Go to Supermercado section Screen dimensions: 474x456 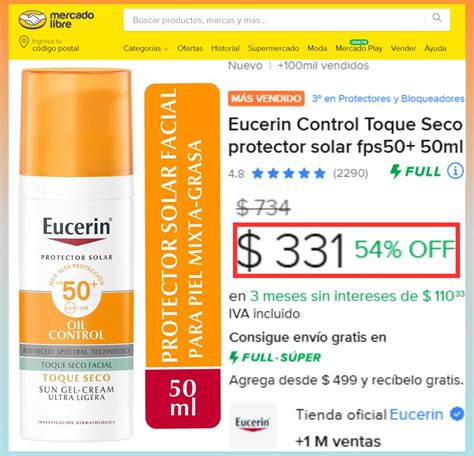point(273,48)
